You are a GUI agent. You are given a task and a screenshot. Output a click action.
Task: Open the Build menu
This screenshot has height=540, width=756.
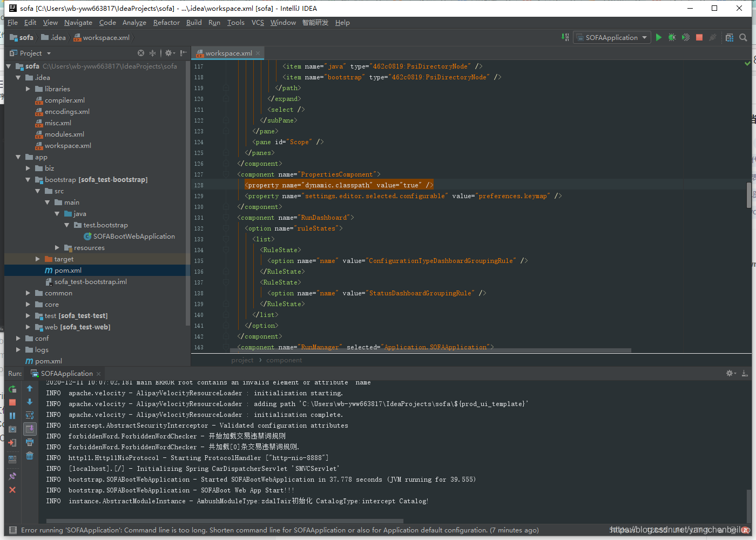pyautogui.click(x=194, y=23)
